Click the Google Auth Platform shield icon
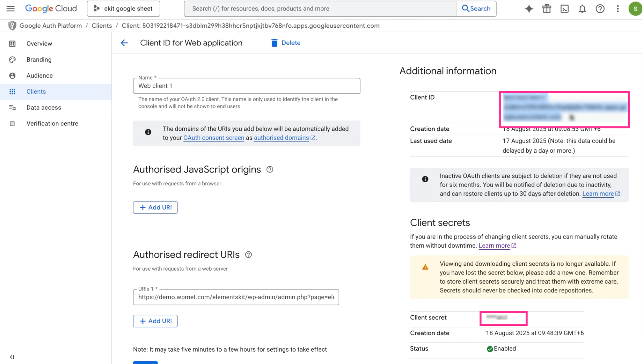The width and height of the screenshot is (642, 364). pyautogui.click(x=12, y=25)
